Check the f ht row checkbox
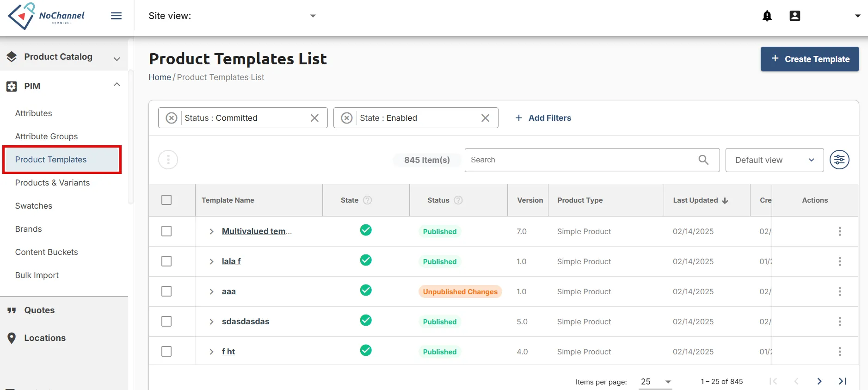The image size is (868, 390). 166,352
